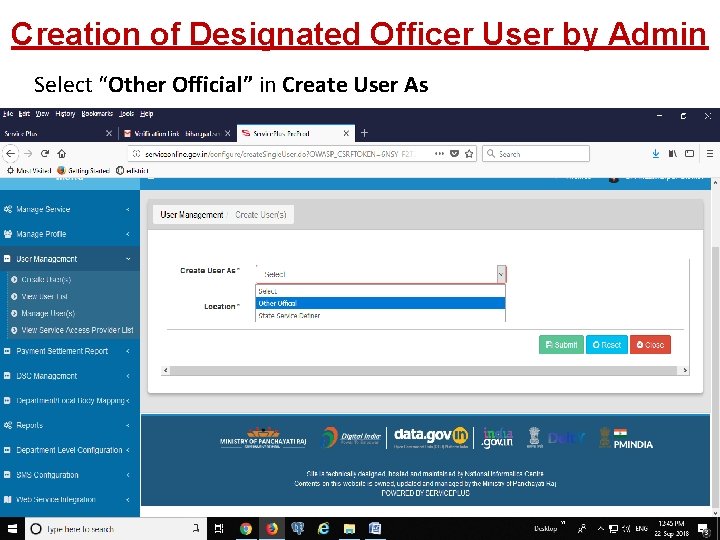Close the Verification Link tab
Viewport: 720px width, 540px height.
coord(227,133)
